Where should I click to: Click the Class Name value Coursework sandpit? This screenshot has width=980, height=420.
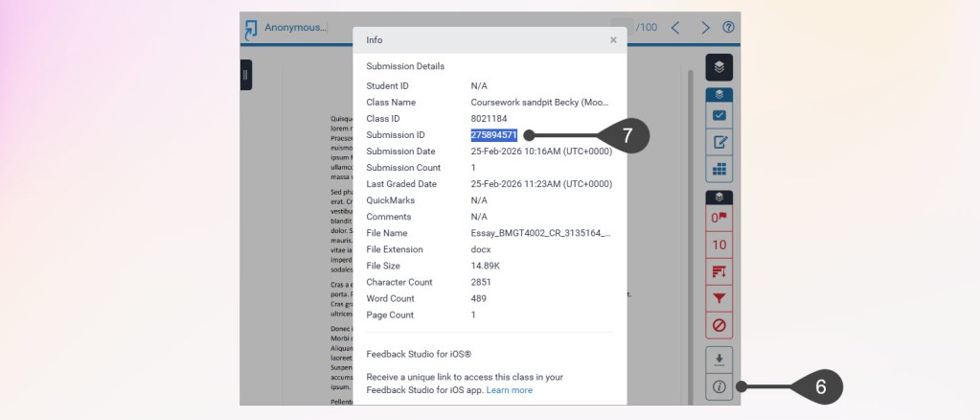(540, 103)
